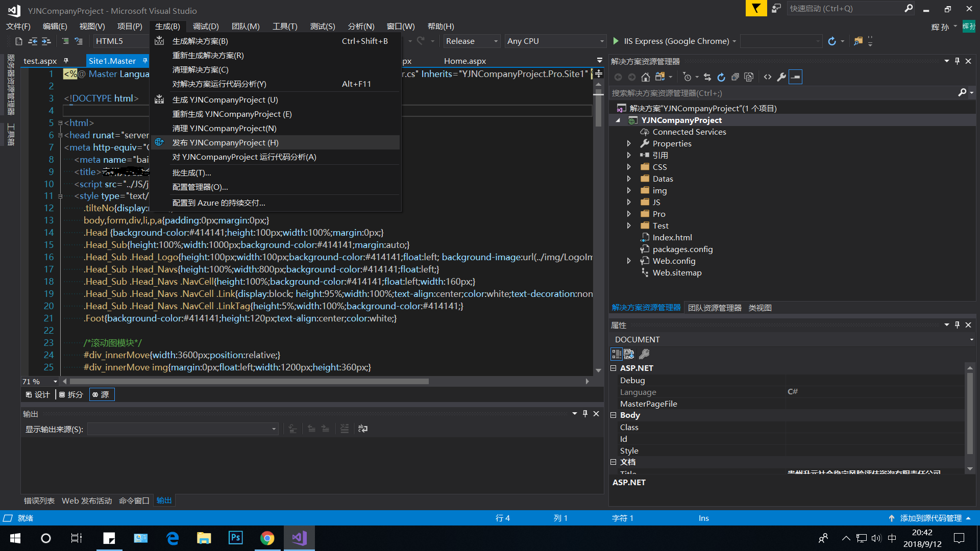Click the Alphabetical sort icon in Properties panel
This screenshot has width=980, height=551.
[629, 354]
